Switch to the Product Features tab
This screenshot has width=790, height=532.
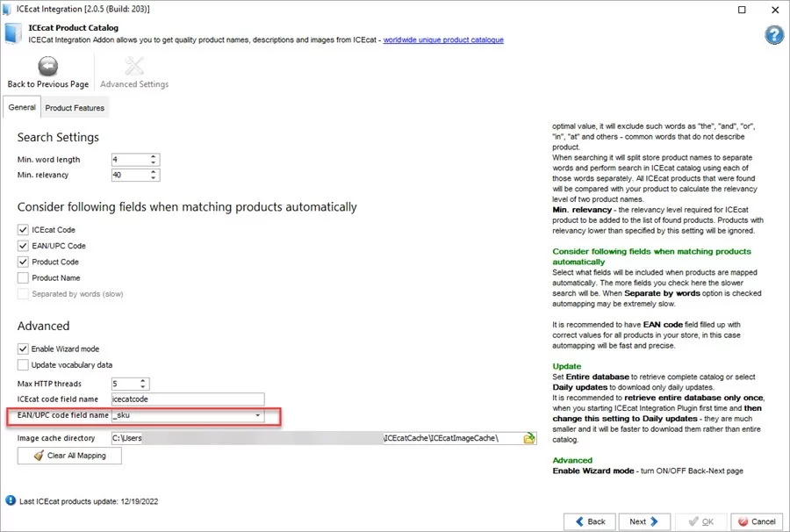tap(74, 107)
